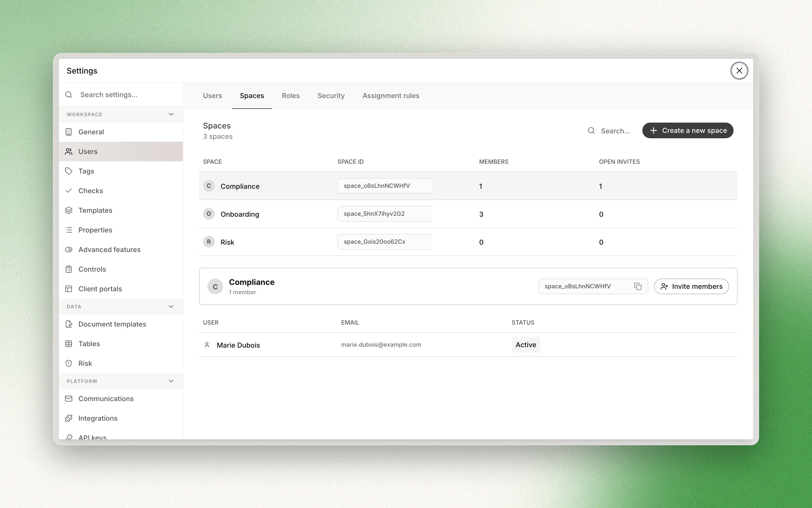Click the space_oBsLhnNCWHfV ID in table
Screen dimensions: 812x508
click(x=385, y=186)
